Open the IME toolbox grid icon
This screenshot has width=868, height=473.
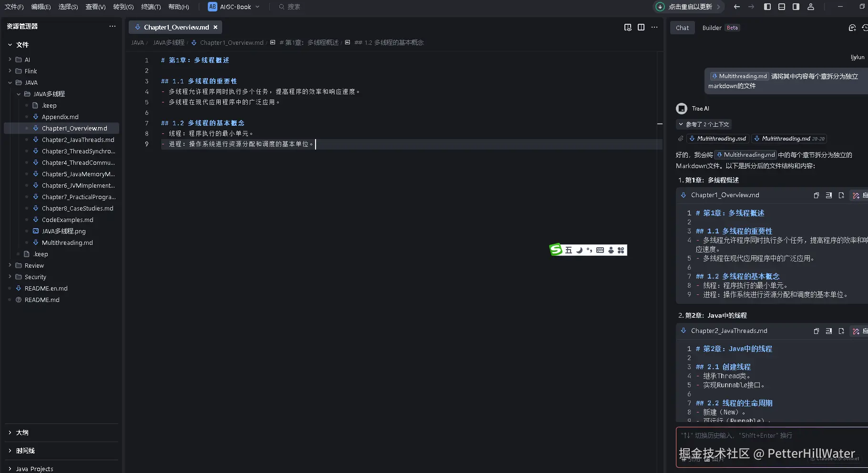coord(621,250)
